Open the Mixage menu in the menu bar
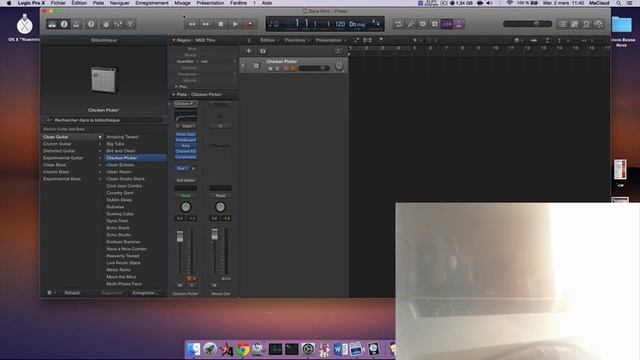This screenshot has width=640, height=360. tap(182, 3)
